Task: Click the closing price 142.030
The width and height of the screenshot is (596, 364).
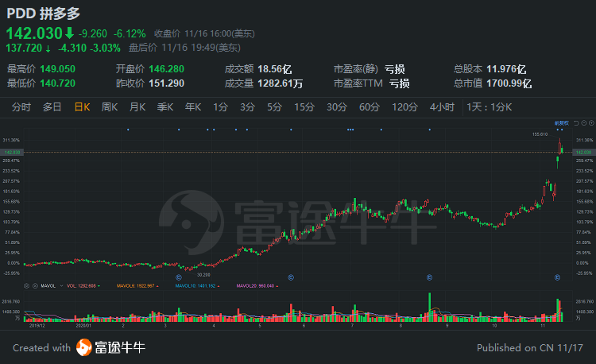Action: pyautogui.click(x=34, y=33)
